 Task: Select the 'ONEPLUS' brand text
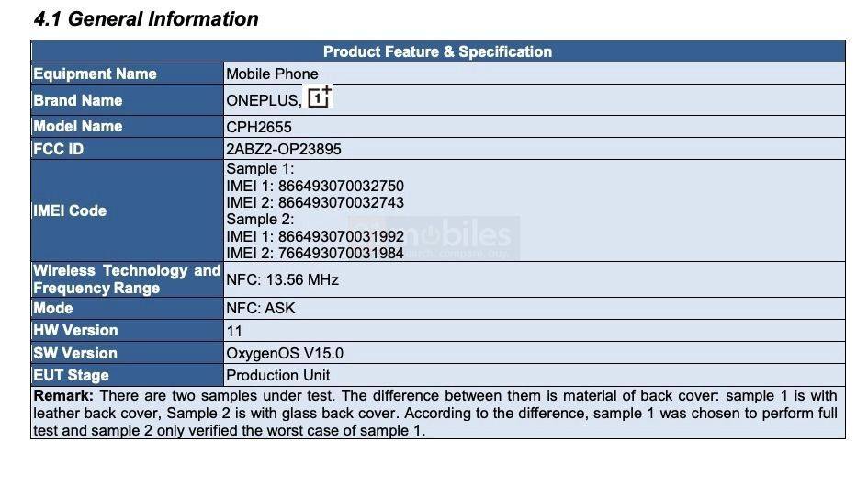(x=263, y=100)
